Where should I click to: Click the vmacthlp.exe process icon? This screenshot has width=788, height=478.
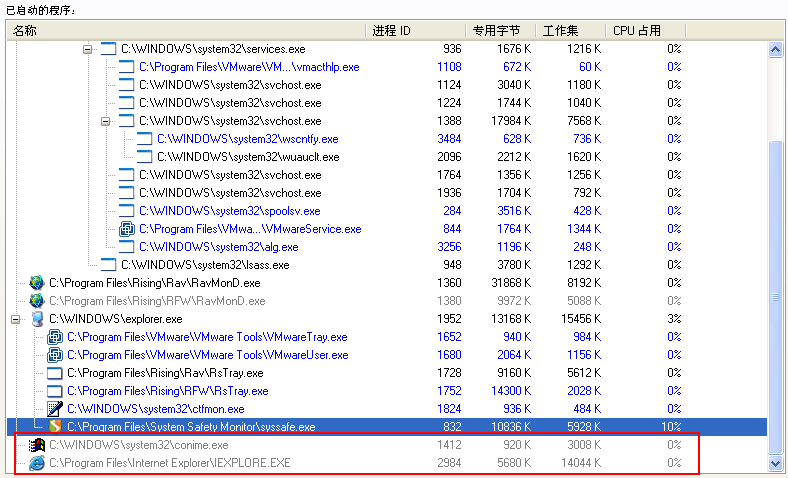point(126,67)
